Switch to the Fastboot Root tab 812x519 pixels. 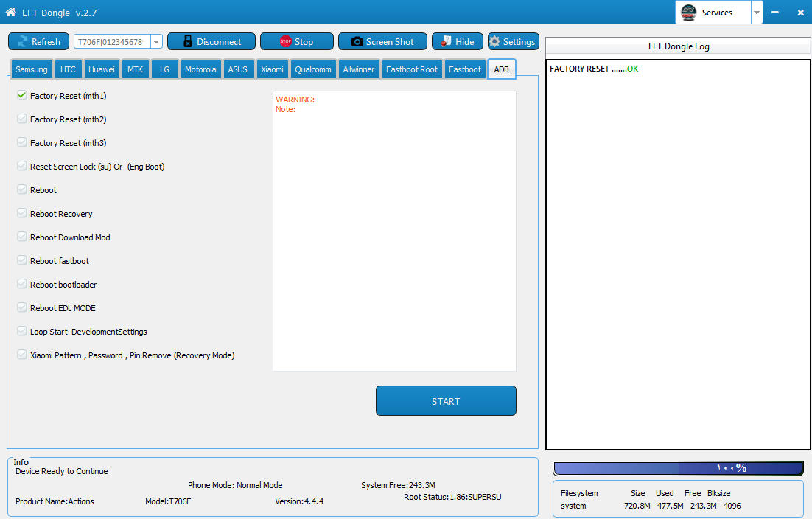pyautogui.click(x=412, y=69)
